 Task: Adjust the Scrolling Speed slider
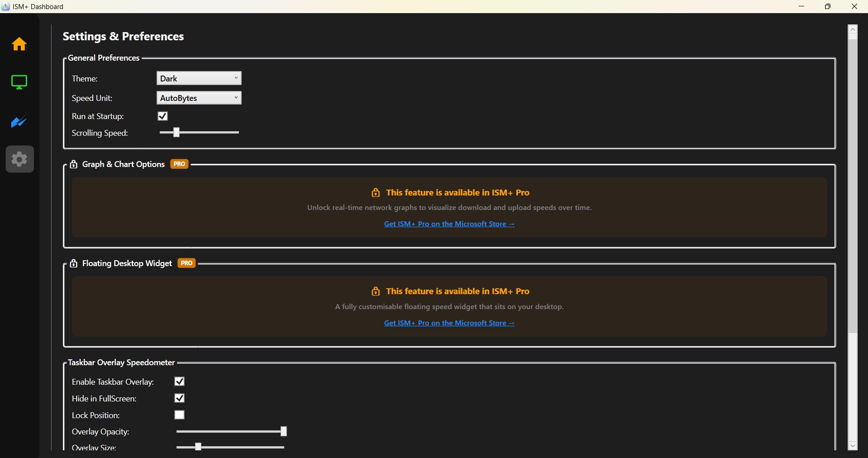click(x=200, y=133)
